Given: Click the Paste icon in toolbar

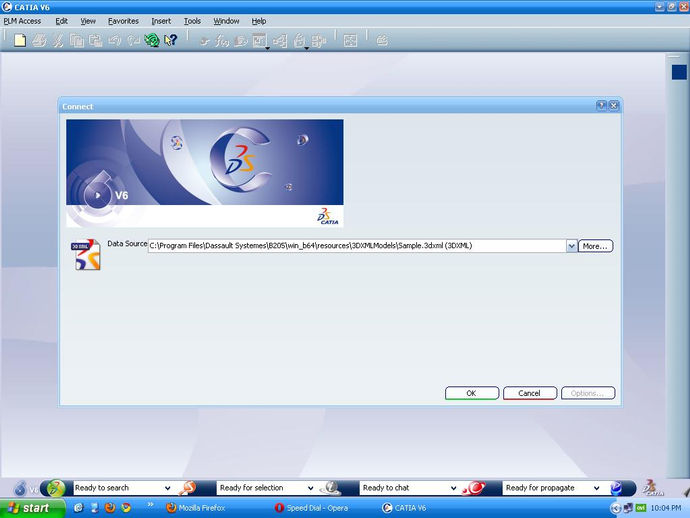Looking at the screenshot, I should click(95, 40).
